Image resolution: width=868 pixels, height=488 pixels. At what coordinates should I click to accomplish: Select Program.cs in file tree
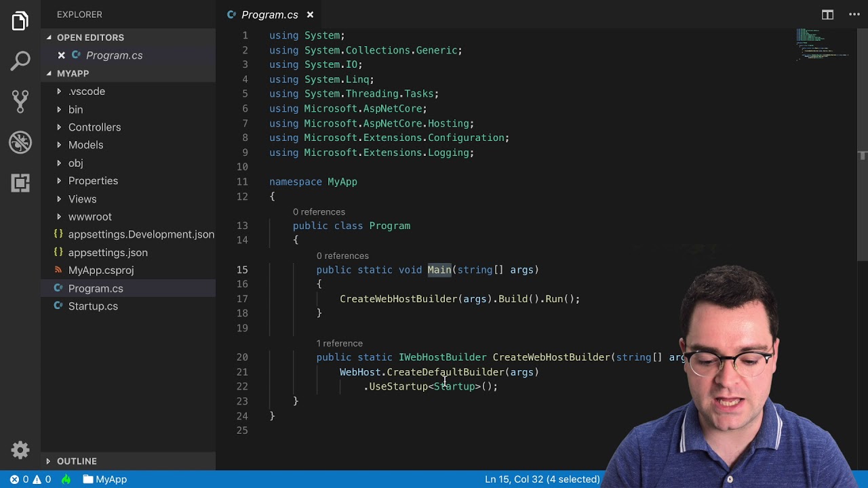click(128, 288)
